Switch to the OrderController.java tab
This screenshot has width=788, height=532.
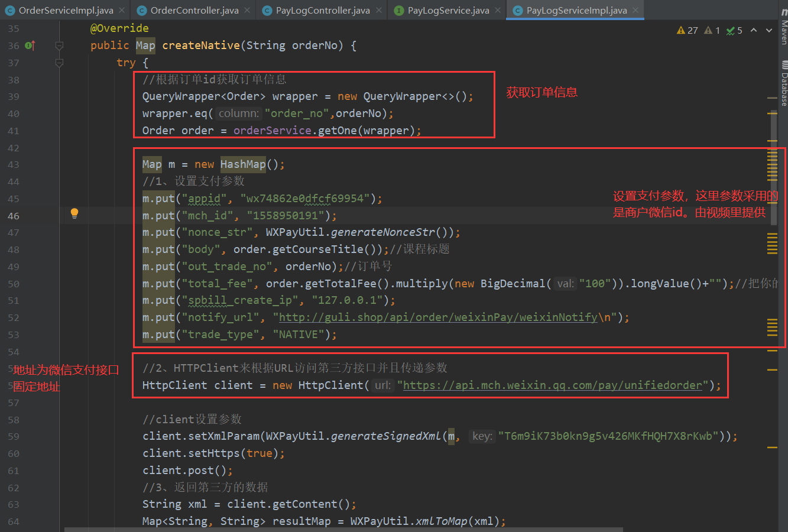[x=194, y=10]
